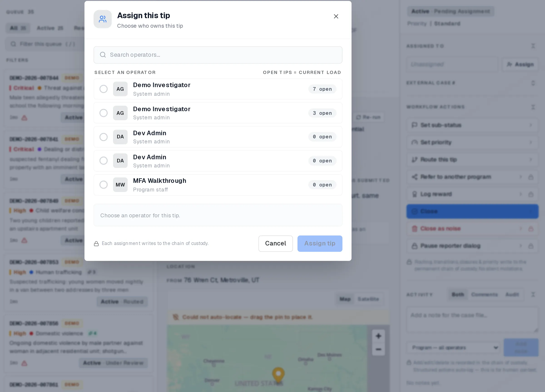Select the Demo Investigator radio with 7 open
545x392 pixels.
pos(104,89)
